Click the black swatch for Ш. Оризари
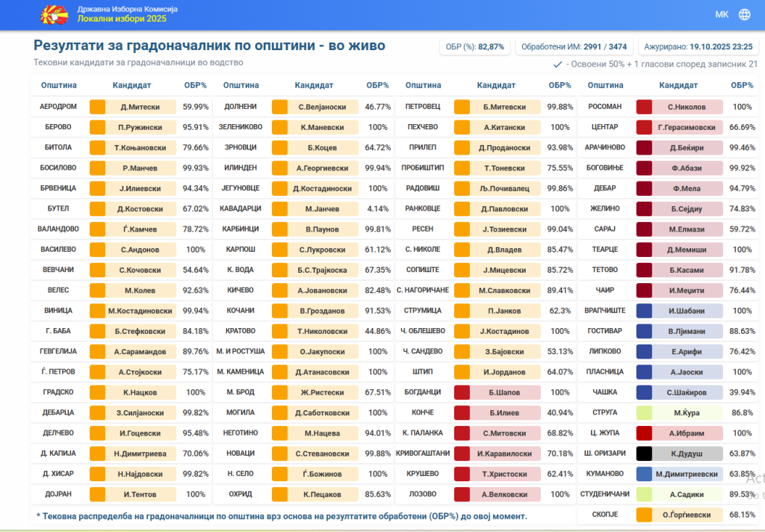The height and width of the screenshot is (532, 765). tap(645, 453)
